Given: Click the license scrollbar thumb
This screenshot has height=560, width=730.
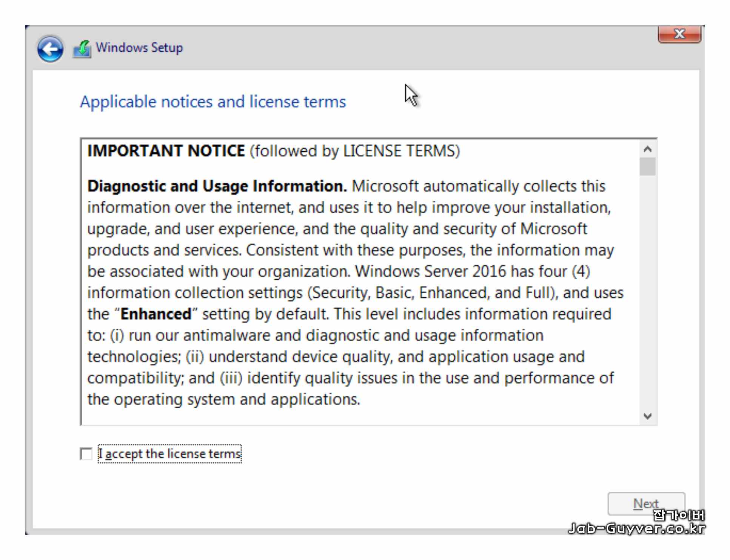Looking at the screenshot, I should 648,167.
